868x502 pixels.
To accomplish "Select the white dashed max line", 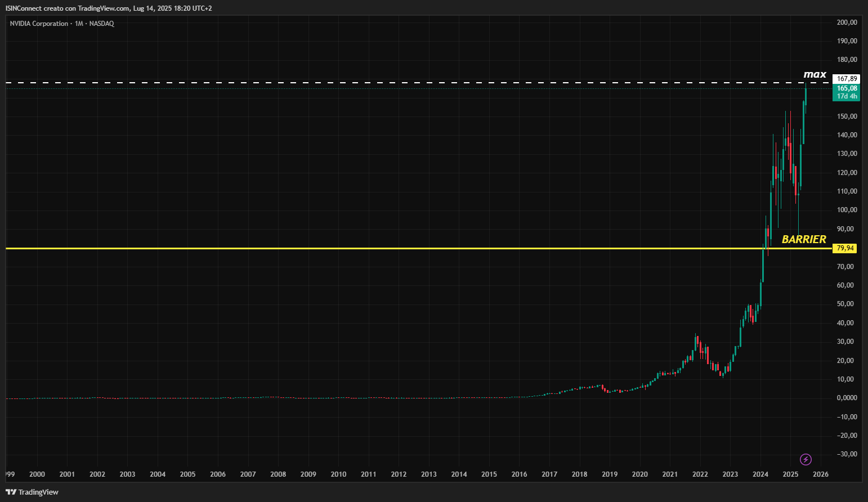I will pyautogui.click(x=419, y=83).
